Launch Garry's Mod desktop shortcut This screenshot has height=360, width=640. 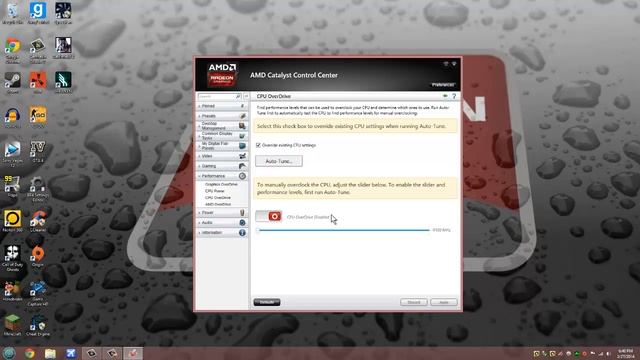(38, 13)
